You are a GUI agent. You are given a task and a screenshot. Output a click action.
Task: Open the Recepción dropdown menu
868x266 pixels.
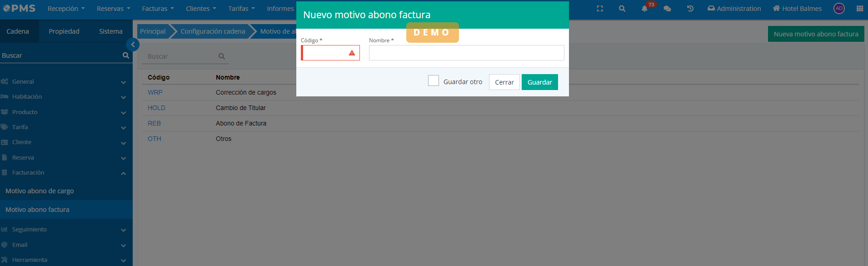(66, 9)
